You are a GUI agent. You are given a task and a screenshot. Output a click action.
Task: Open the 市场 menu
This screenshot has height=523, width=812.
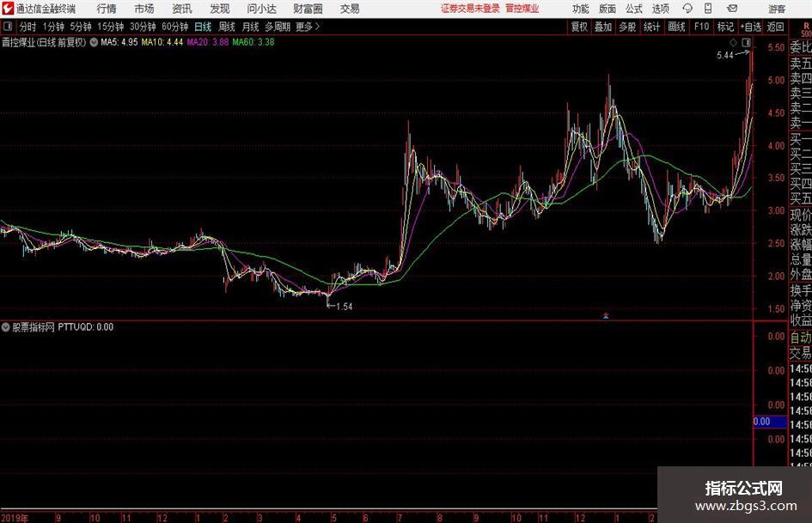(x=144, y=9)
